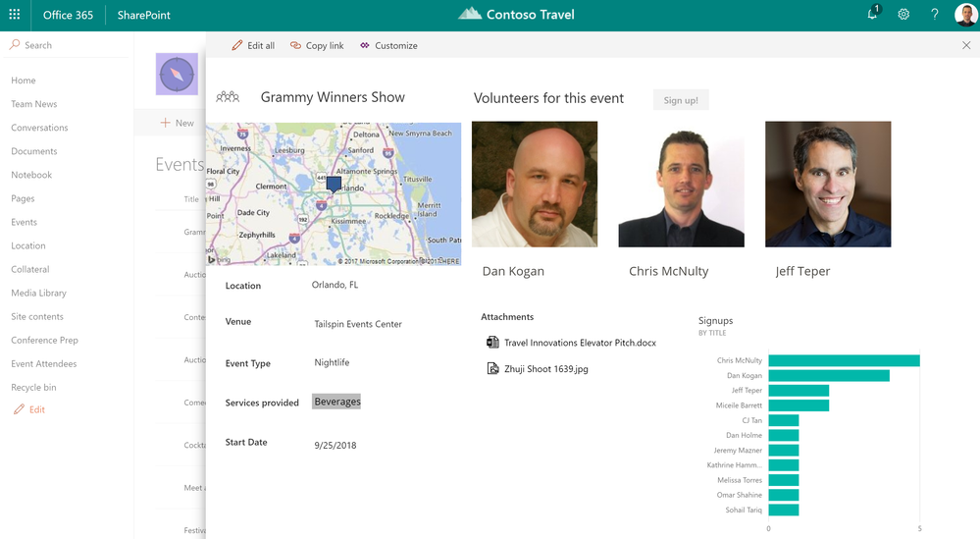Image resolution: width=980 pixels, height=539 pixels.
Task: Click the map pin marker on Orlando
Action: point(334,184)
